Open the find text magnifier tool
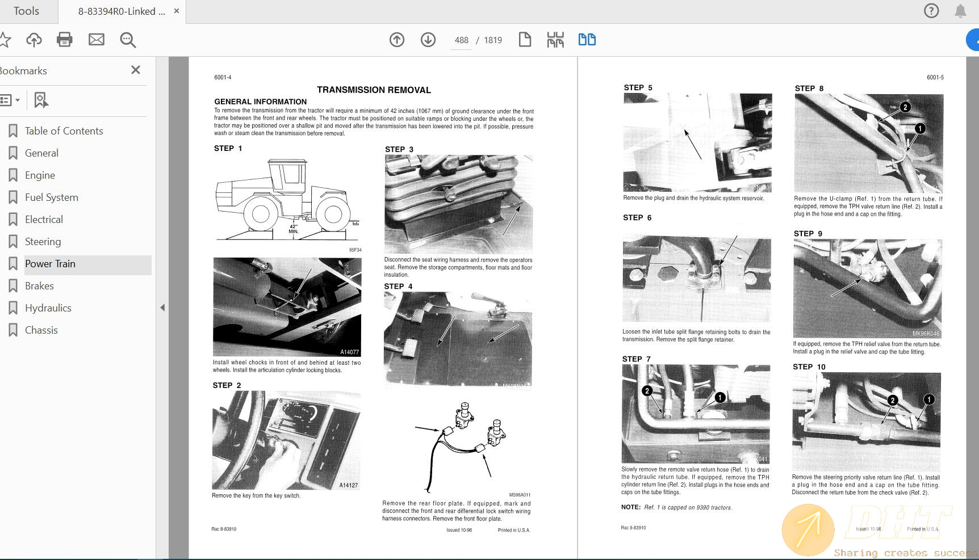Image resolution: width=979 pixels, height=560 pixels. tap(128, 40)
